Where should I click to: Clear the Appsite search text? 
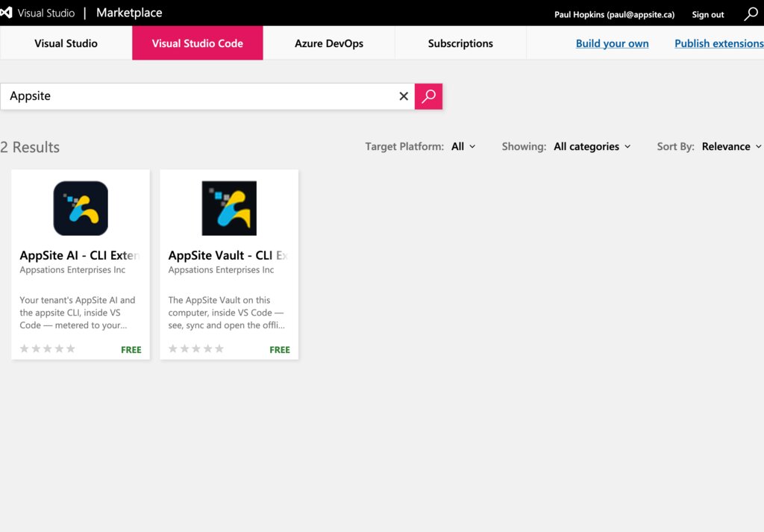(x=404, y=96)
